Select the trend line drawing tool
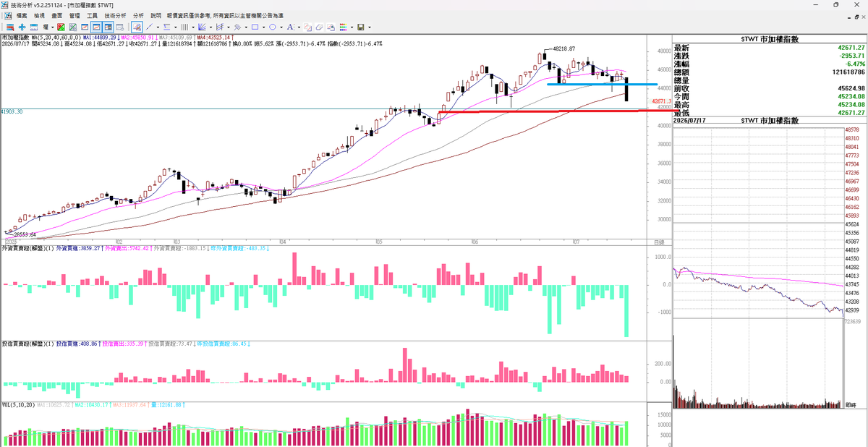Image resolution: width=868 pixels, height=447 pixels. [149, 27]
